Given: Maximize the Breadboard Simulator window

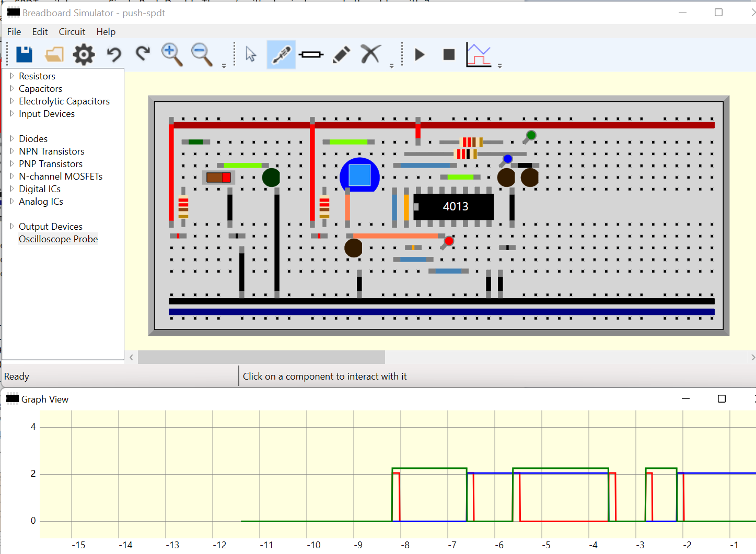Looking at the screenshot, I should [x=718, y=13].
